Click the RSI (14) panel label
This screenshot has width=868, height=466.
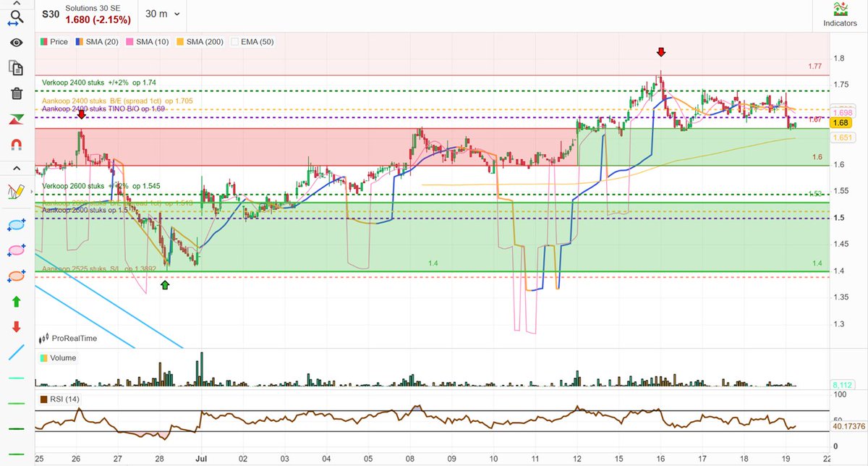tap(61, 399)
